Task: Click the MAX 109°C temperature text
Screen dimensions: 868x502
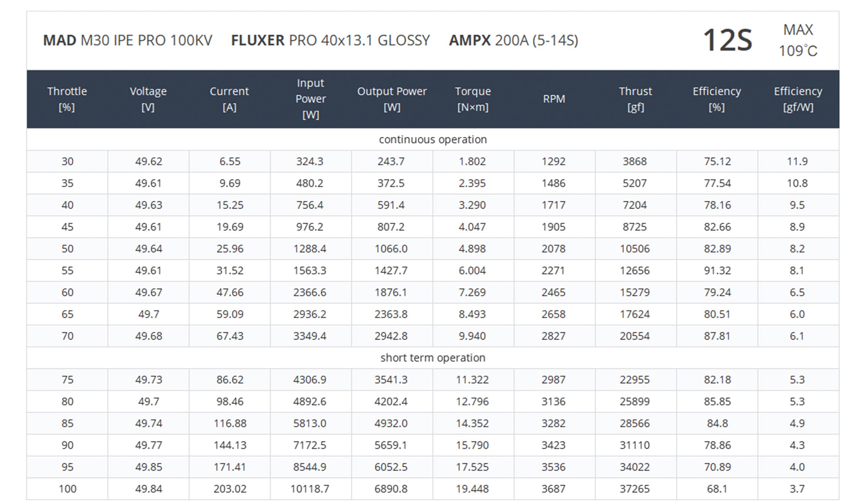Action: (798, 40)
